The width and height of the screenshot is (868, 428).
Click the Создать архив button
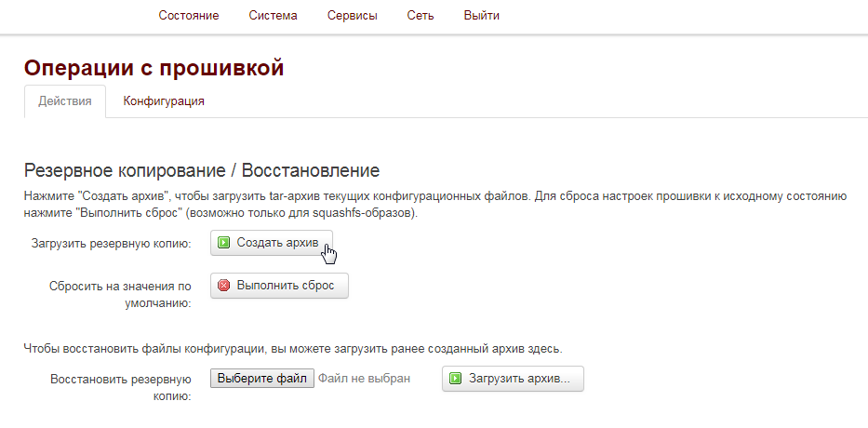pyautogui.click(x=272, y=243)
